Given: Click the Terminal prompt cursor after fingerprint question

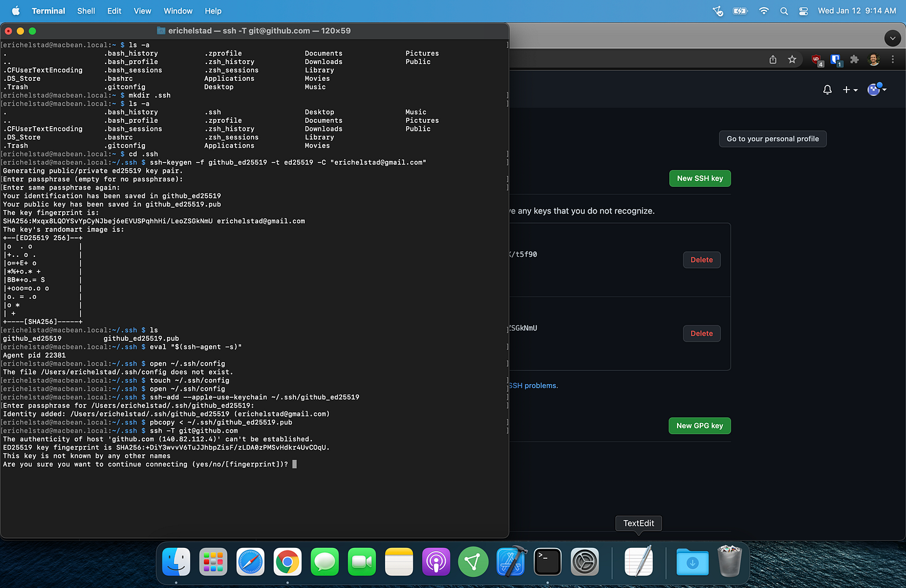Looking at the screenshot, I should click(x=294, y=464).
